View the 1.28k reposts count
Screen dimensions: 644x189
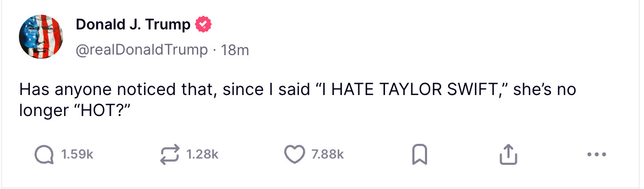(202, 154)
